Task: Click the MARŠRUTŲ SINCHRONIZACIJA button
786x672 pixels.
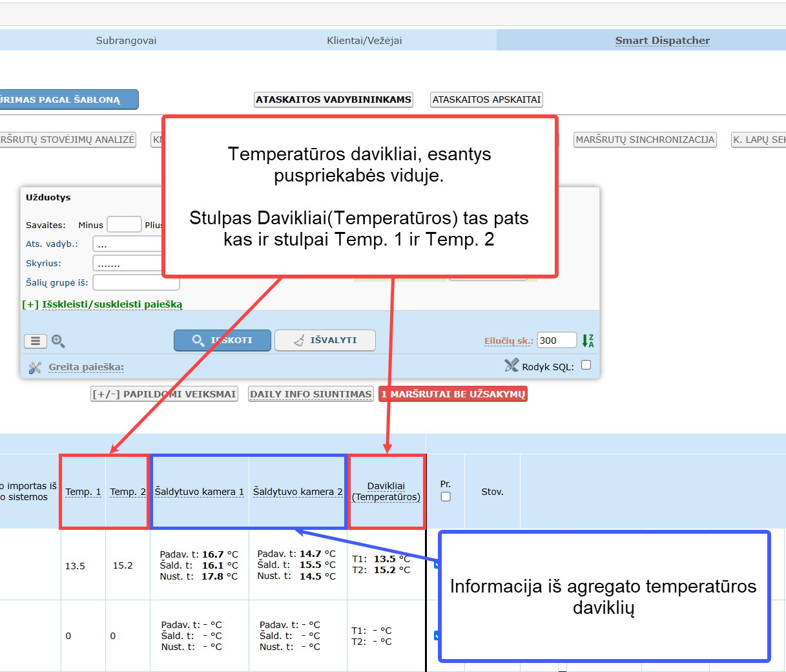Action: [645, 140]
